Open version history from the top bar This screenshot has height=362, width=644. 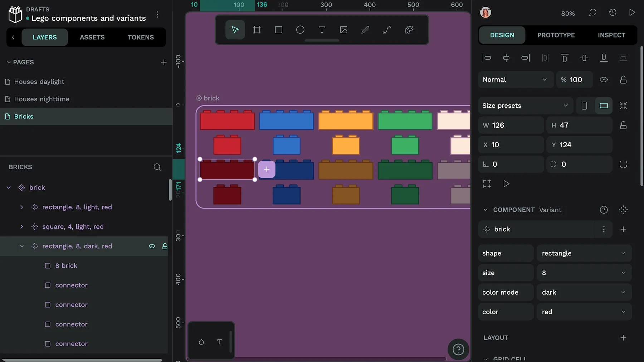coord(613,12)
